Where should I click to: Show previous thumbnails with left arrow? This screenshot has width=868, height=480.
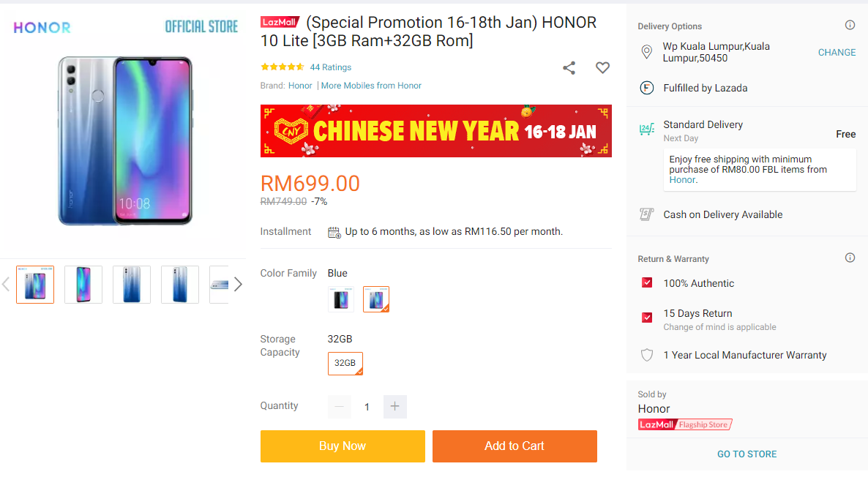tap(6, 285)
